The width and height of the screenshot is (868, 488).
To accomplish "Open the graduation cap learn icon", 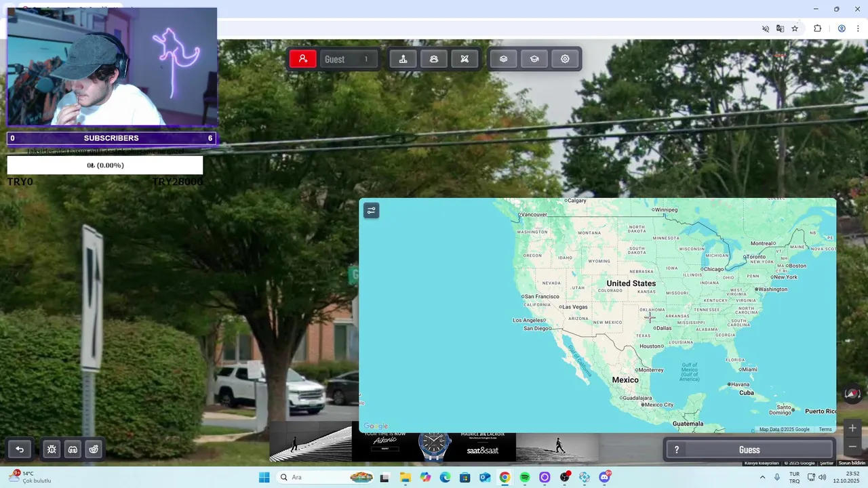I will 534,59.
